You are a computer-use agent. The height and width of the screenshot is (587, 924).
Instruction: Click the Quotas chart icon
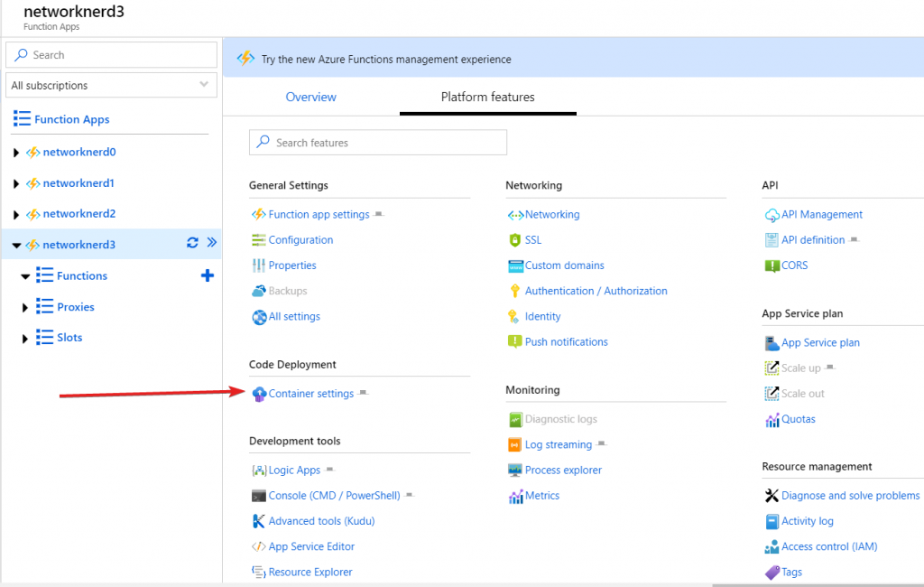click(772, 420)
